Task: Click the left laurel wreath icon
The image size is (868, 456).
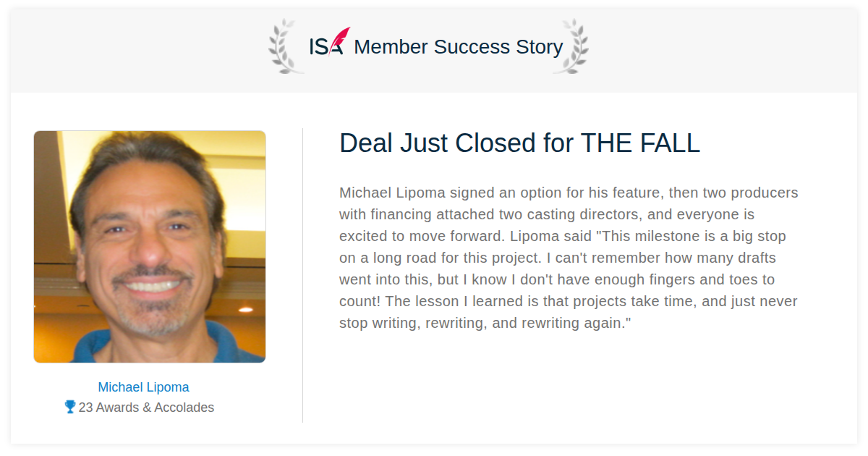Action: click(286, 46)
